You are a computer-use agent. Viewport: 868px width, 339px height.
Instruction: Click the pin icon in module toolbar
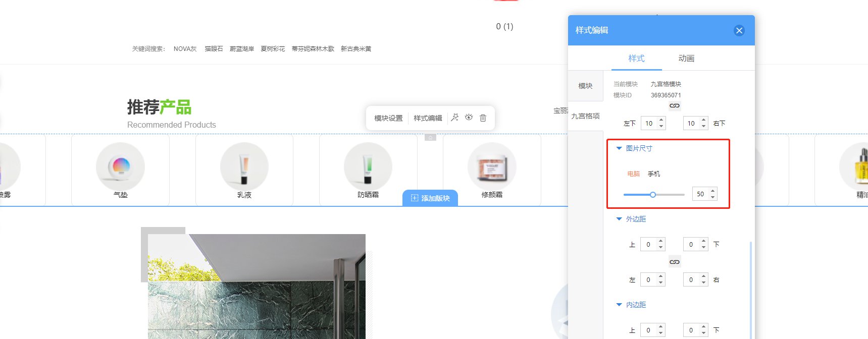point(455,118)
